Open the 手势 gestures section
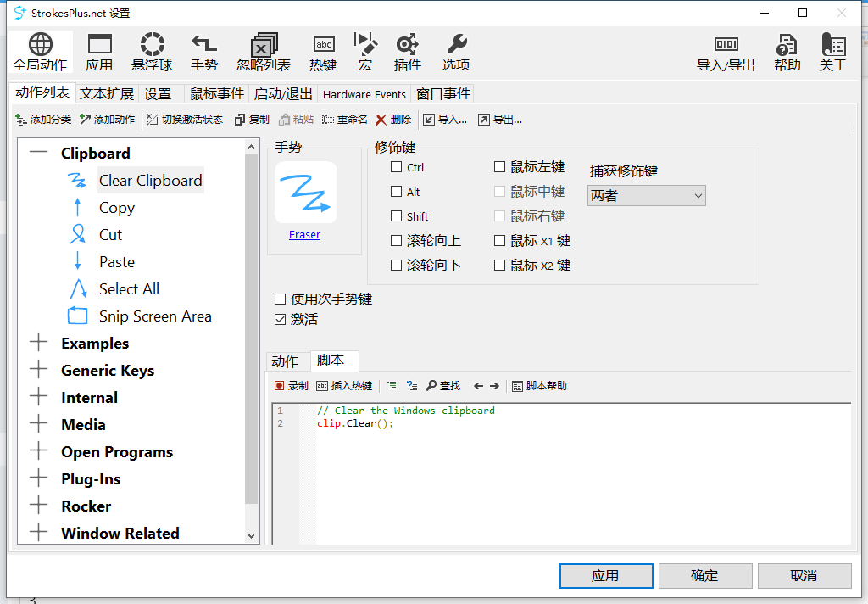Screen dimensions: 868x604 (204, 52)
